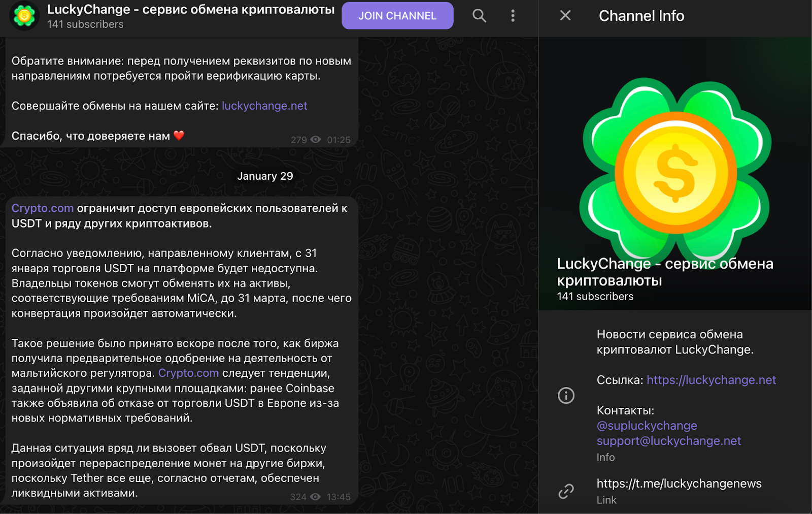Click the 324 view count

[298, 497]
